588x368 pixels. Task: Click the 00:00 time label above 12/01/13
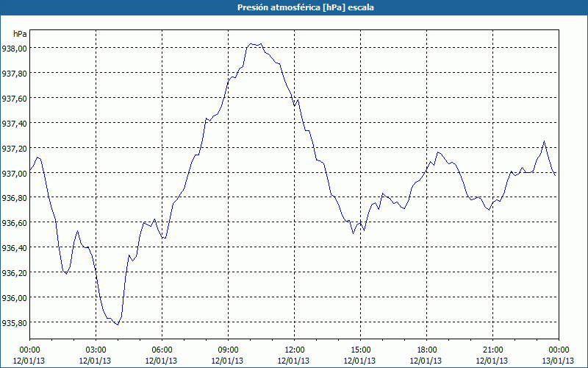pos(29,350)
